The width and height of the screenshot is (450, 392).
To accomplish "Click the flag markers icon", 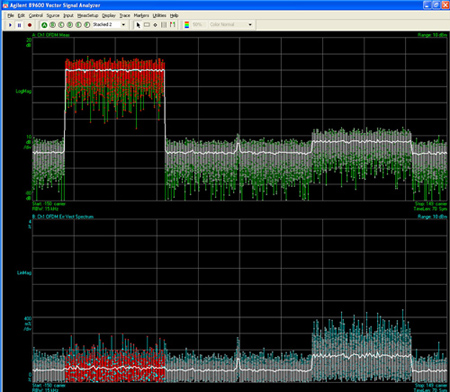I will click(x=173, y=25).
